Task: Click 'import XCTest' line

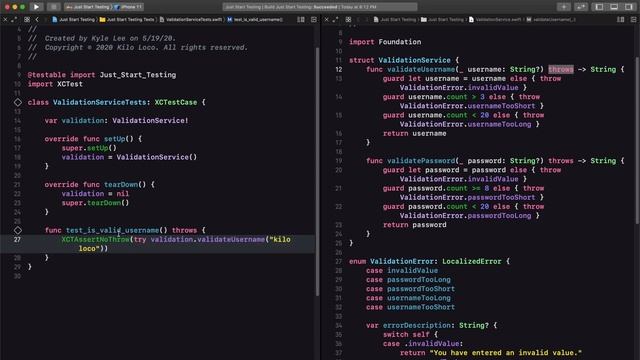Action: click(x=55, y=84)
